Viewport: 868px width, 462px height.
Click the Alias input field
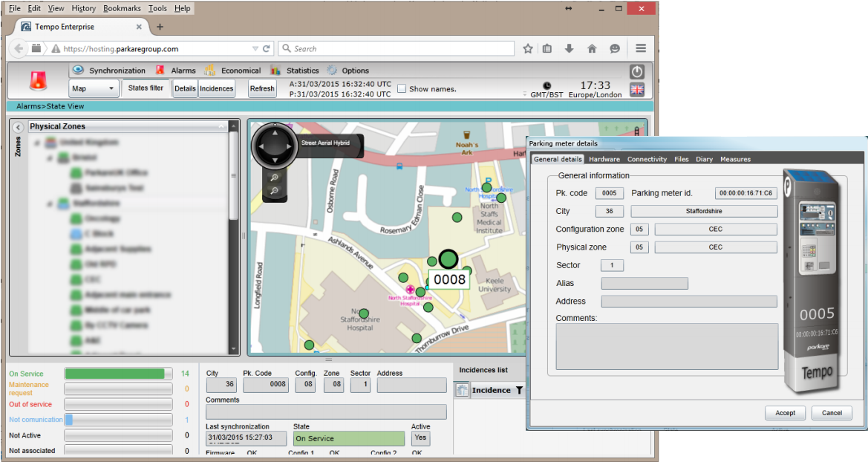coord(645,284)
